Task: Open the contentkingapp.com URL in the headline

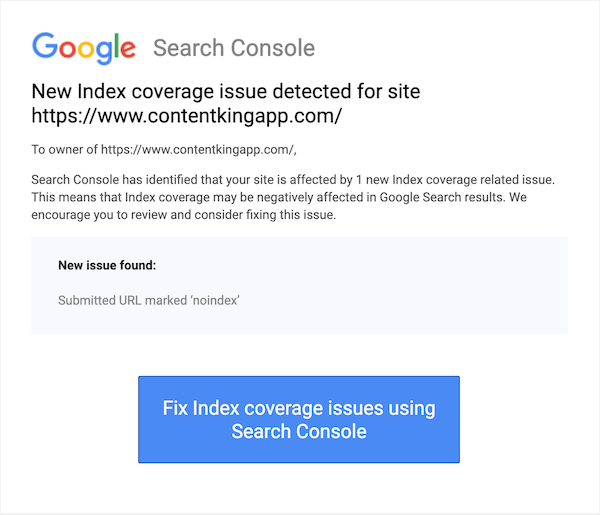Action: point(186,116)
